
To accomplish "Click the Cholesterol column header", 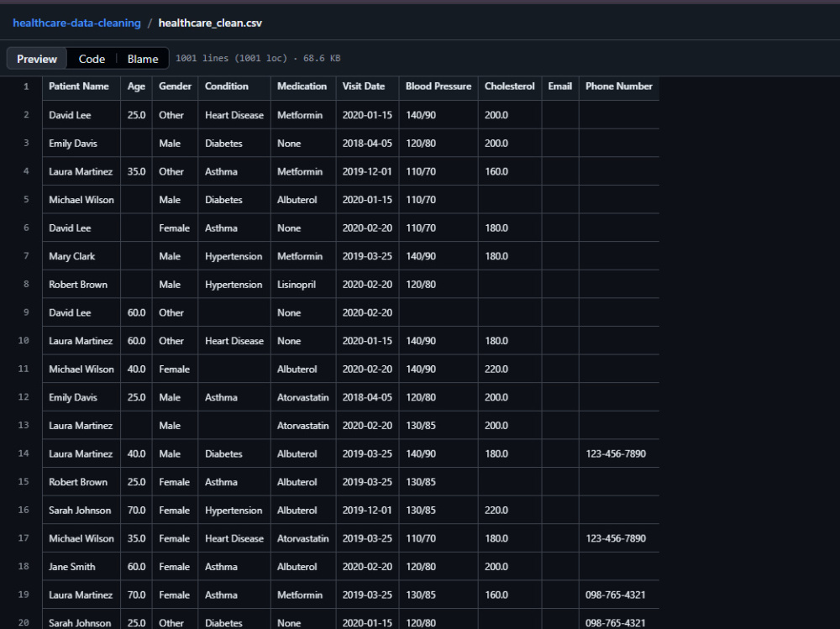I will (510, 86).
